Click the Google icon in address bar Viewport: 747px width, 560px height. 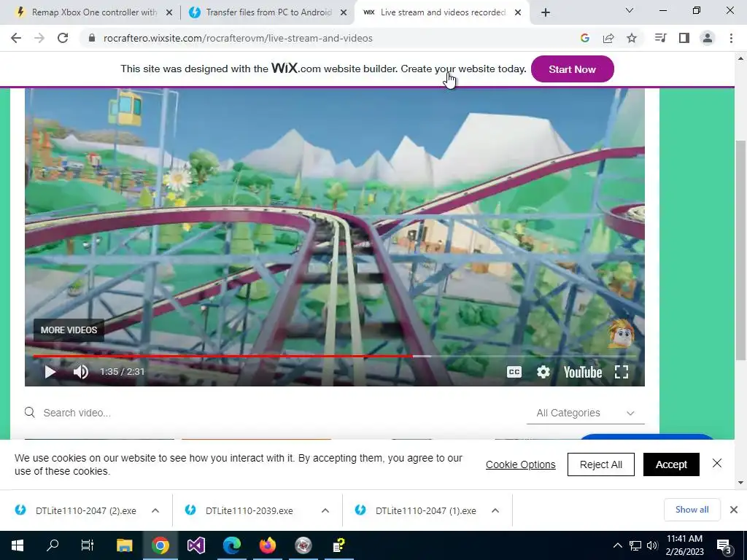584,38
